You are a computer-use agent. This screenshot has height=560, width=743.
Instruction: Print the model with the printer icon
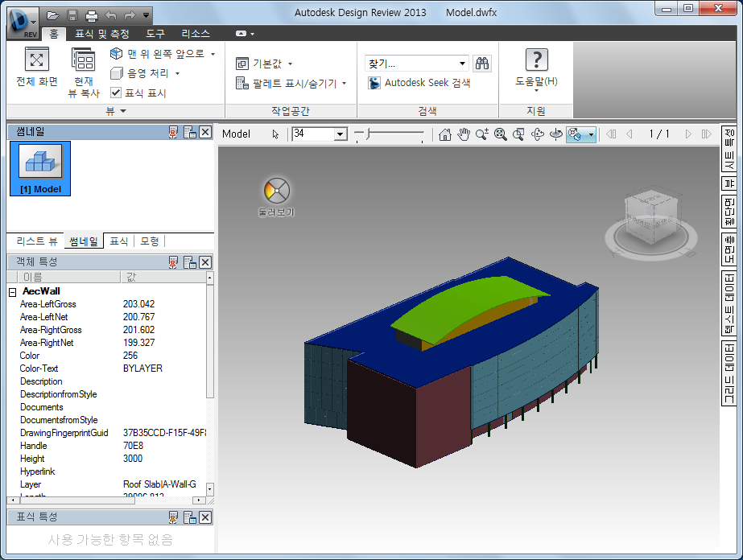(92, 15)
